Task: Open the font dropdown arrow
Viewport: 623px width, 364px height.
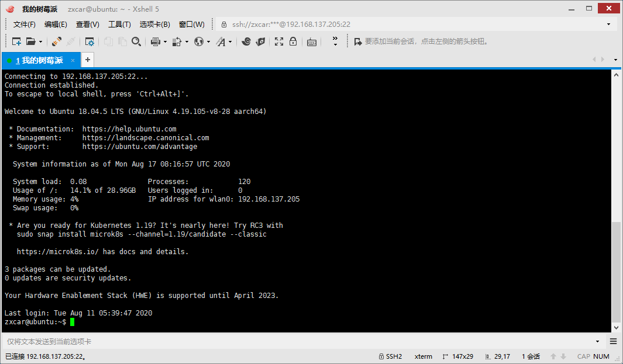Action: click(230, 41)
